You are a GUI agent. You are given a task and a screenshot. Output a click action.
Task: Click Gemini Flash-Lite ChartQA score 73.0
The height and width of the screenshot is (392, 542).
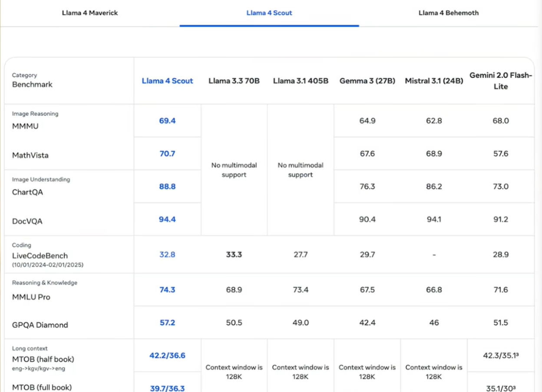point(501,187)
